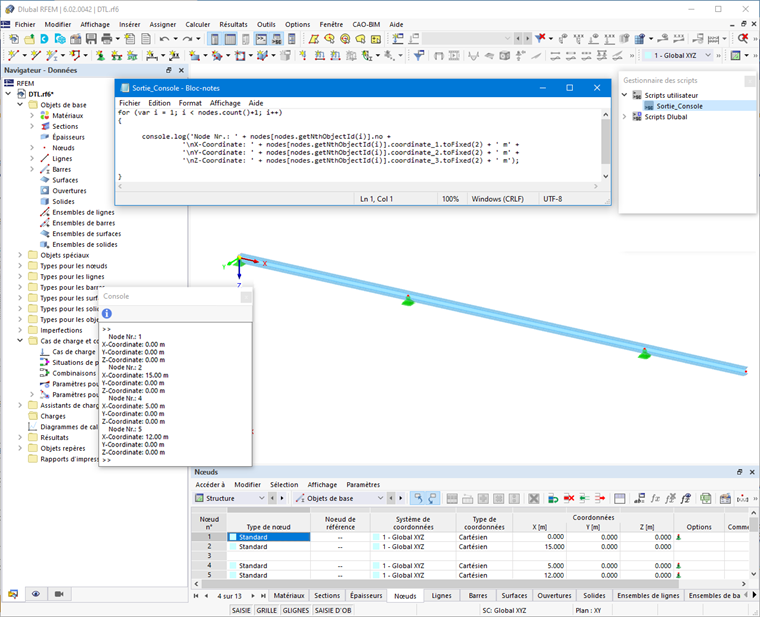Click the navigator data tab icon at bottom left
Image resolution: width=760 pixels, height=617 pixels.
[13, 594]
